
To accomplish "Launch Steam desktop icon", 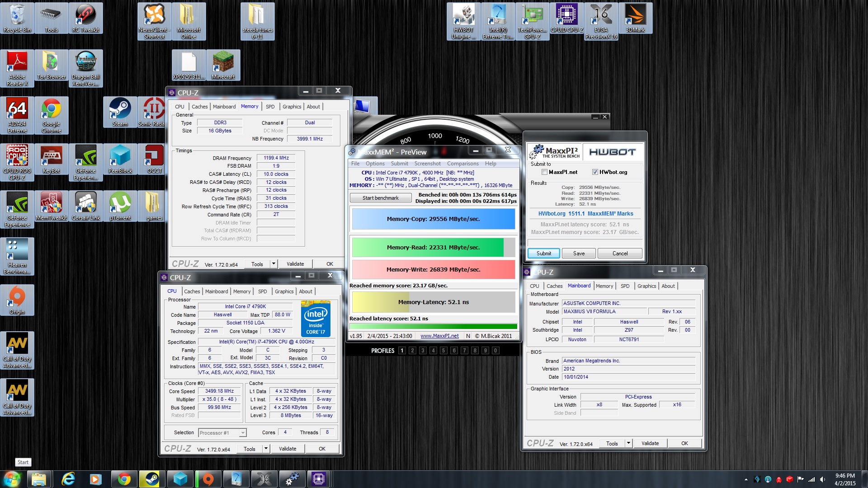I will tap(120, 112).
